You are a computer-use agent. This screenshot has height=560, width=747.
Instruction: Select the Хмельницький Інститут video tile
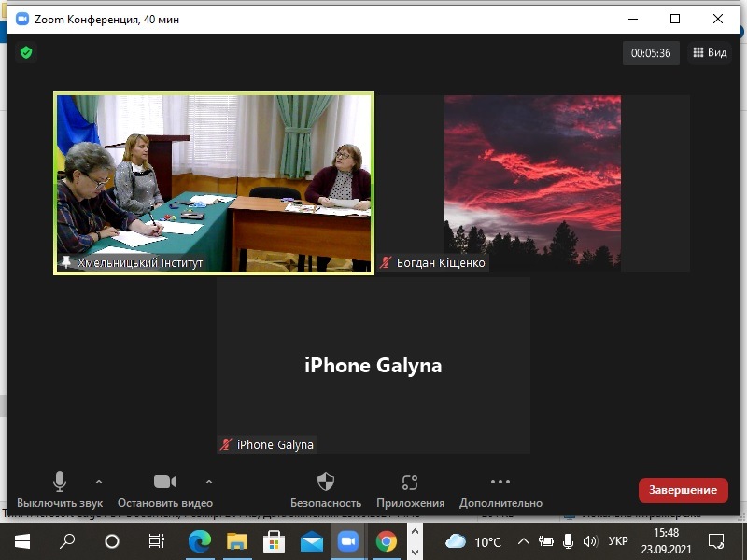coord(214,182)
